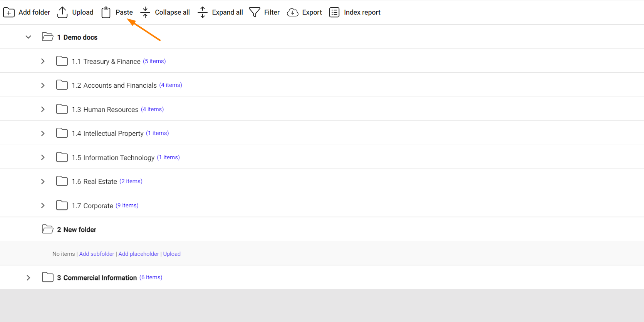The width and height of the screenshot is (644, 322).
Task: Click the (1 items) count for Intellectual Property
Action: [158, 133]
